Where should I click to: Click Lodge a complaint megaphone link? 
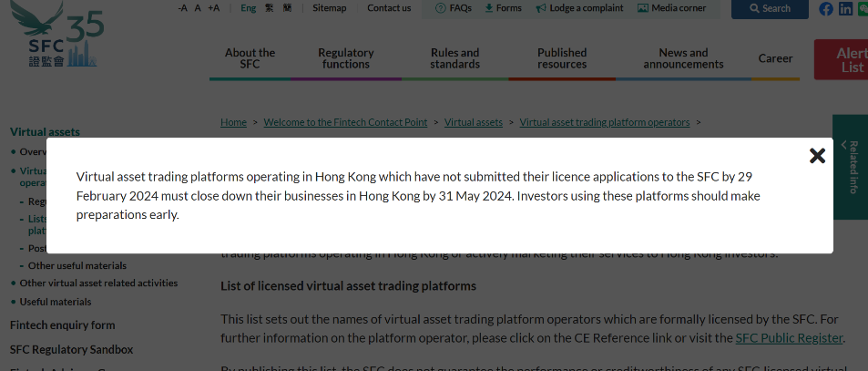click(x=579, y=8)
